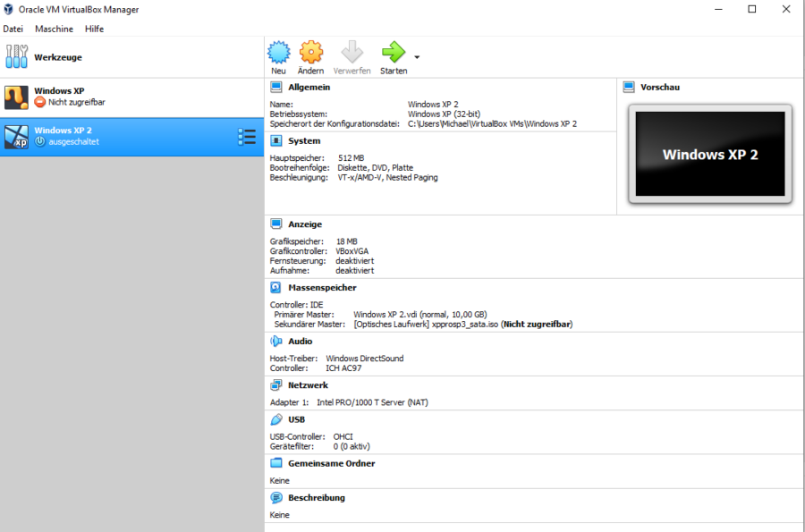Click the xpprosp3_sata.iso optical drive entry
The height and width of the screenshot is (532, 805).
(463, 325)
